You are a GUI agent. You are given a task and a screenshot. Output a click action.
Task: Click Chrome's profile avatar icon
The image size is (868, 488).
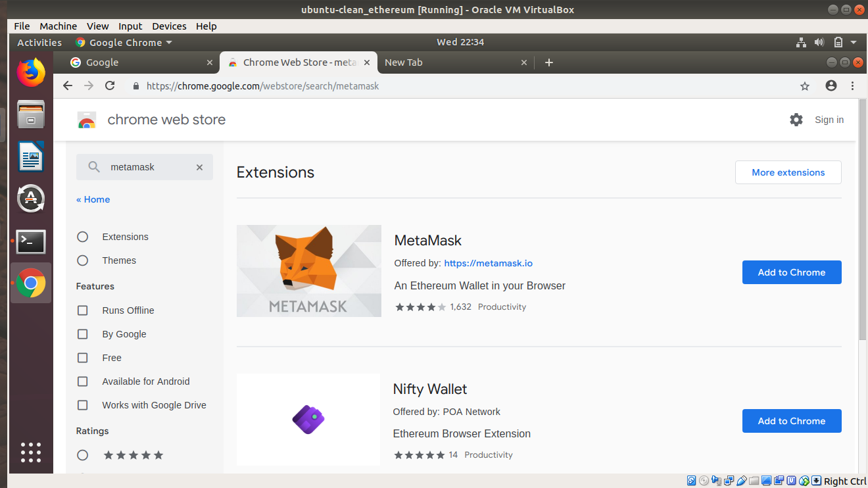click(x=831, y=85)
